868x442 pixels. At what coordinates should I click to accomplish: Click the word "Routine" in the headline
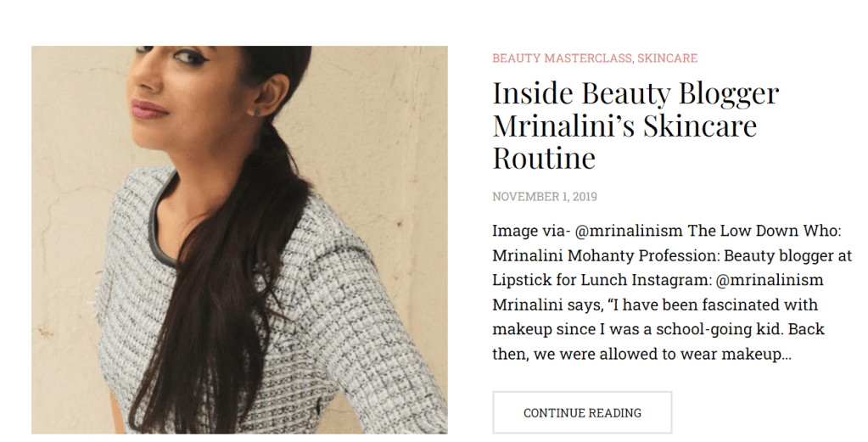(x=544, y=158)
